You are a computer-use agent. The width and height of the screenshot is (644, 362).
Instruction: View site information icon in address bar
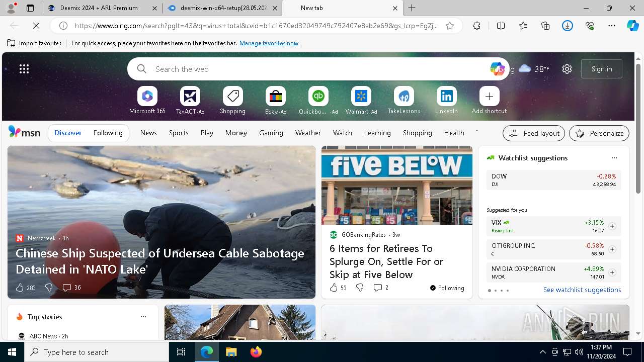pos(63,25)
